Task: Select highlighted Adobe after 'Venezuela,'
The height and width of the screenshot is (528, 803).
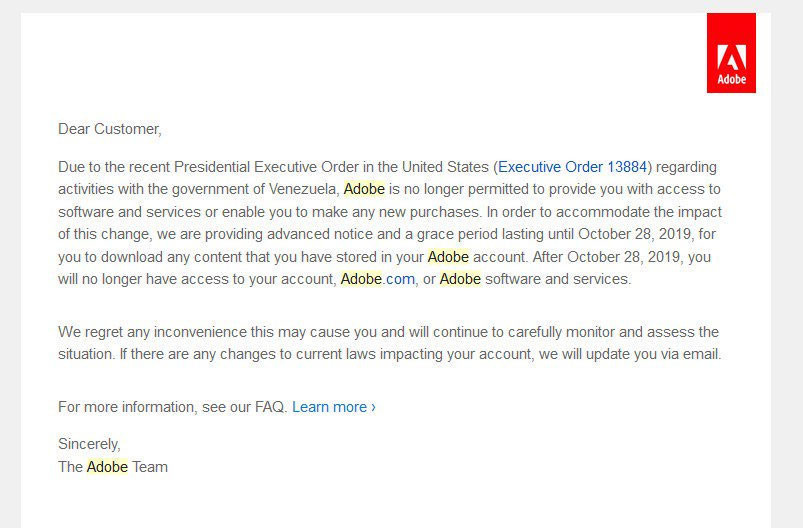Action: tap(364, 189)
